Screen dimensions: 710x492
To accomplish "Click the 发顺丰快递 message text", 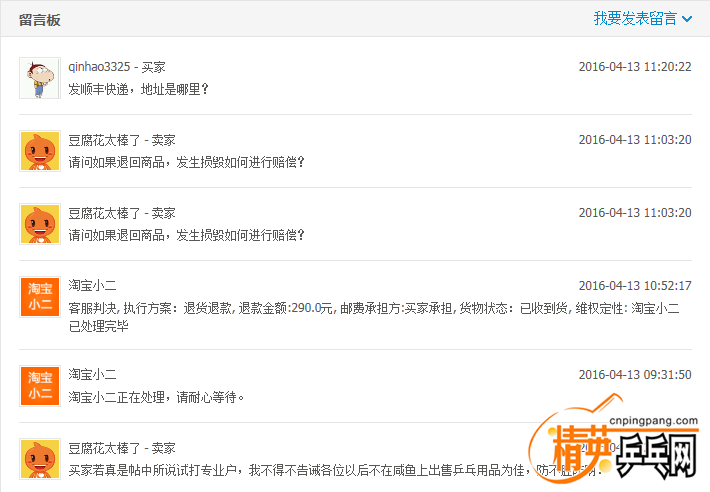I will pyautogui.click(x=138, y=89).
